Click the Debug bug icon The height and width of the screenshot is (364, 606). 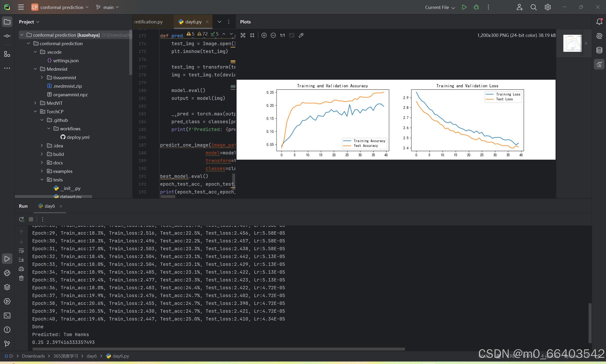pos(476,7)
